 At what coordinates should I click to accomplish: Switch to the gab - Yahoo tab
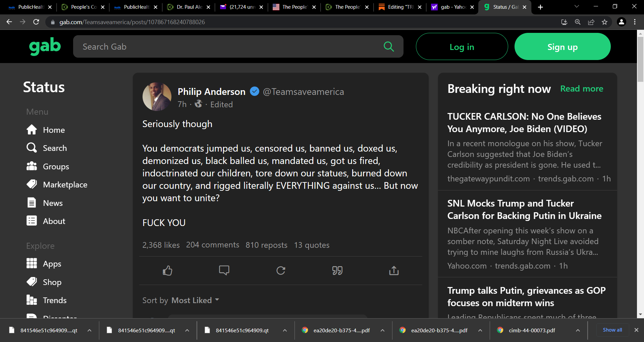(x=453, y=7)
